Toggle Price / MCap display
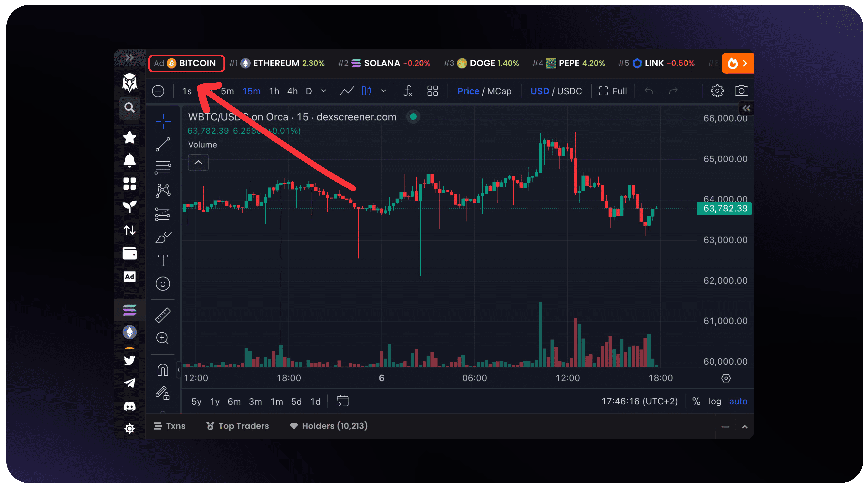Screen dimensions: 868x488 point(484,91)
